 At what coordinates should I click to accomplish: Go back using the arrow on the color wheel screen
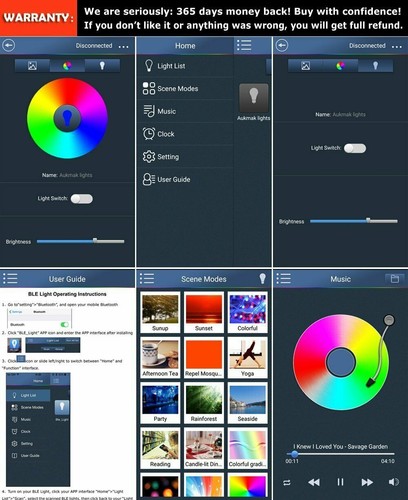[9, 45]
